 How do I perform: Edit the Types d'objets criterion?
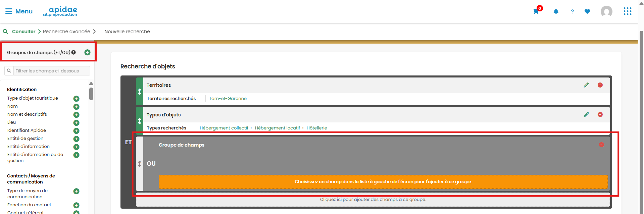pyautogui.click(x=586, y=115)
